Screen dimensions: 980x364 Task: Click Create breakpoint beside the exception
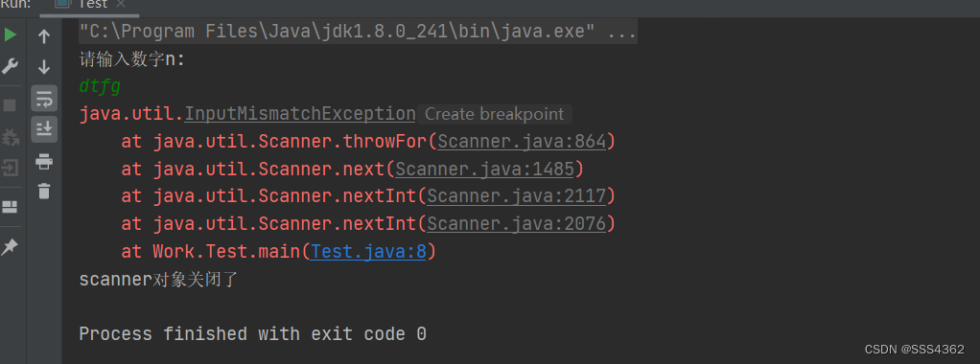click(x=494, y=114)
